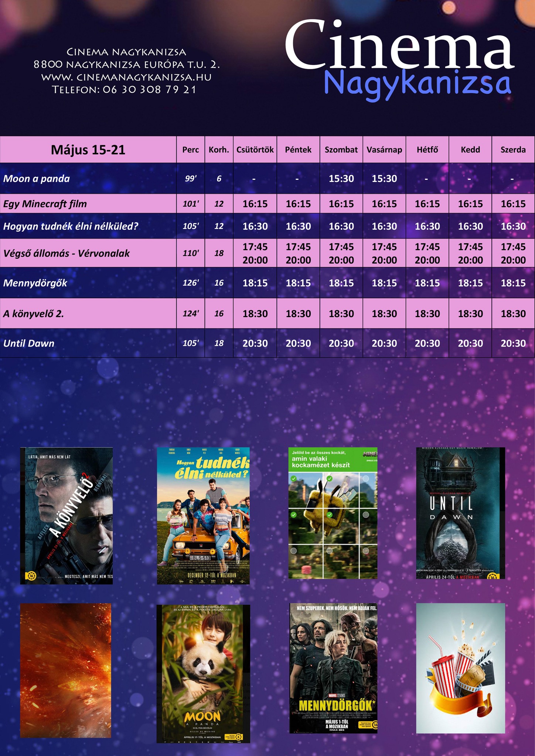Click Mennydörgők Szombat 18:15 showtime
Screen dimensions: 535x756
coord(341,283)
